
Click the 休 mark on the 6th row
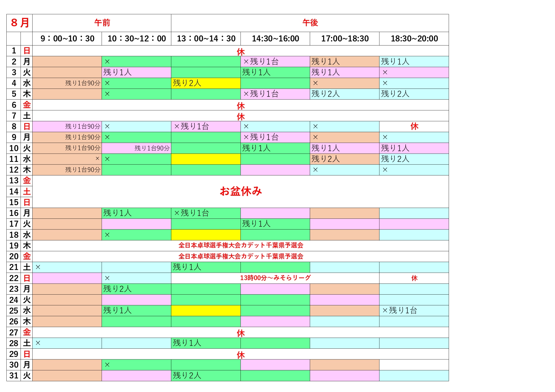pos(240,106)
